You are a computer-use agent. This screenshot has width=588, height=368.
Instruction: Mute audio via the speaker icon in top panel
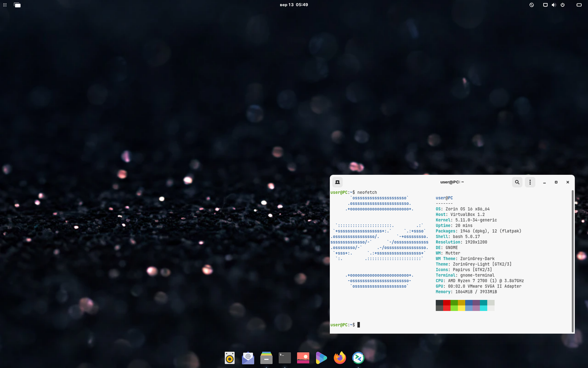coord(554,5)
